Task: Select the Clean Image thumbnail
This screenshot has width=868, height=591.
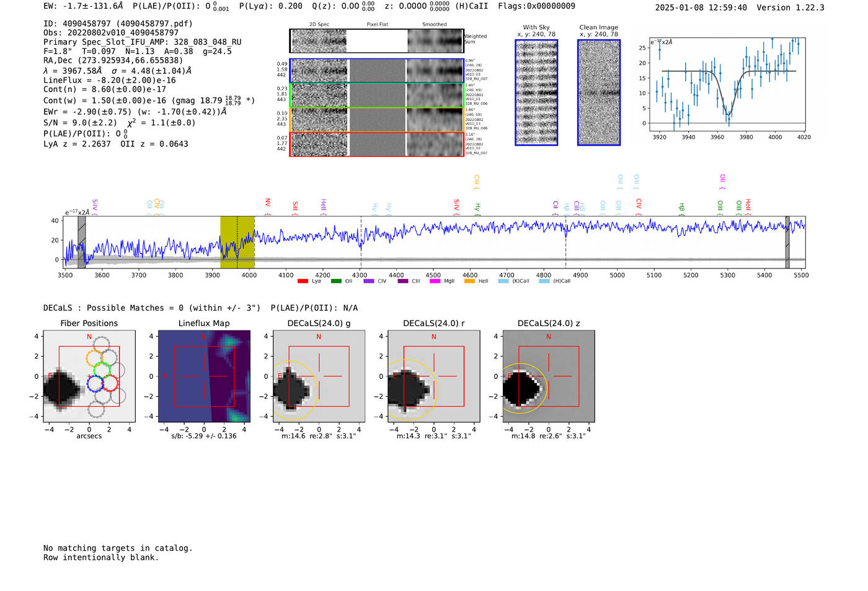Action: (599, 92)
